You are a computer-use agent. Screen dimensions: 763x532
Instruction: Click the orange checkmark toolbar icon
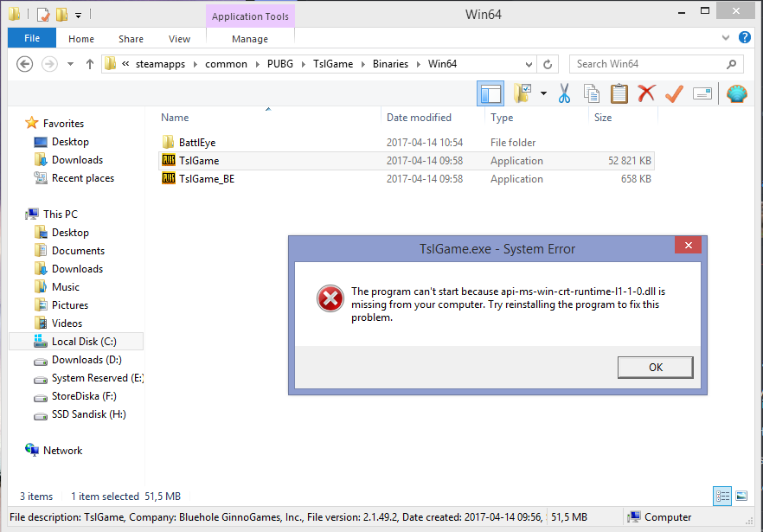[x=674, y=93]
